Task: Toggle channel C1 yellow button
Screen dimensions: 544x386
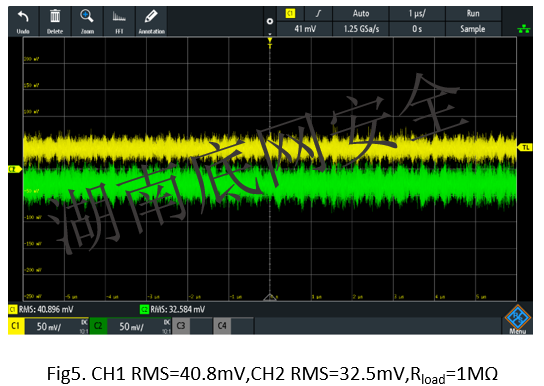Action: coord(16,326)
